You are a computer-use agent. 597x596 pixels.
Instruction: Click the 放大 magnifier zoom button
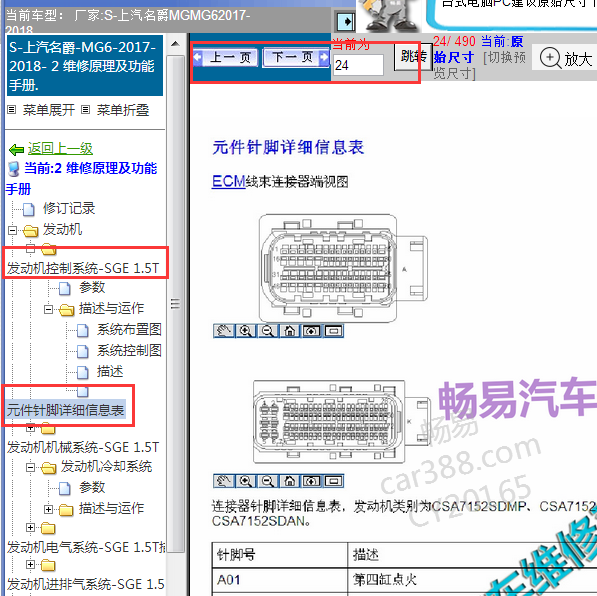566,58
